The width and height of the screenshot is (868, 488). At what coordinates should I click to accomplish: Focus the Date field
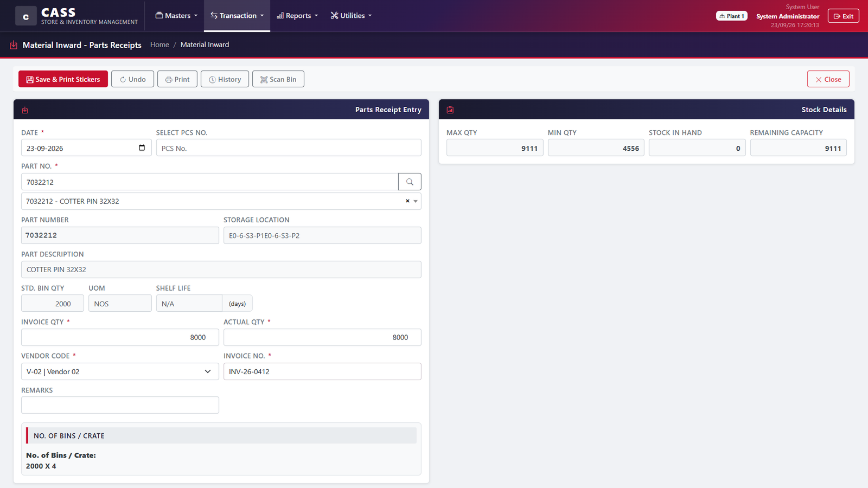86,147
